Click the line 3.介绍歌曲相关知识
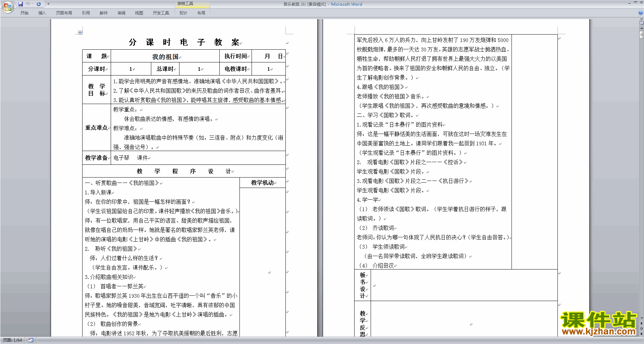 coord(109,277)
